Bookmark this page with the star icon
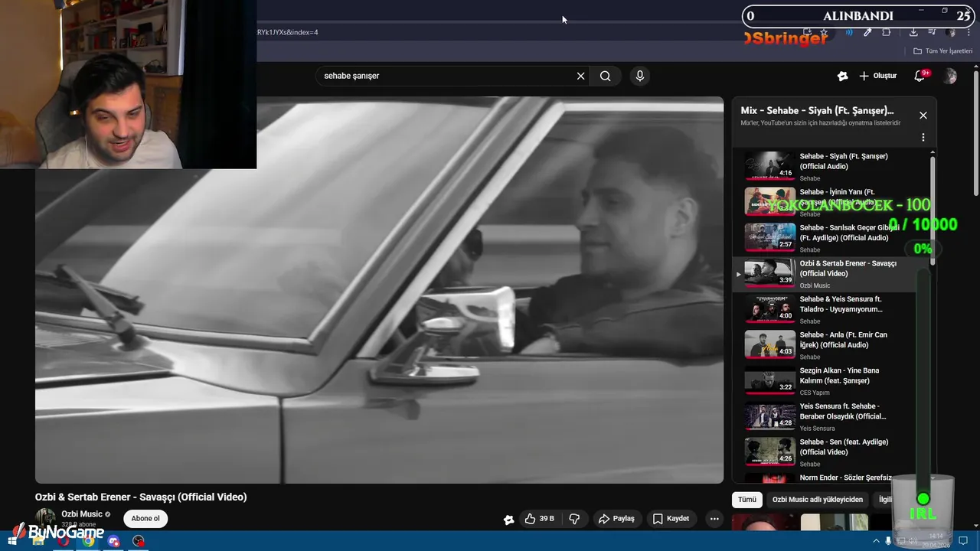The image size is (980, 551). pos(824,33)
